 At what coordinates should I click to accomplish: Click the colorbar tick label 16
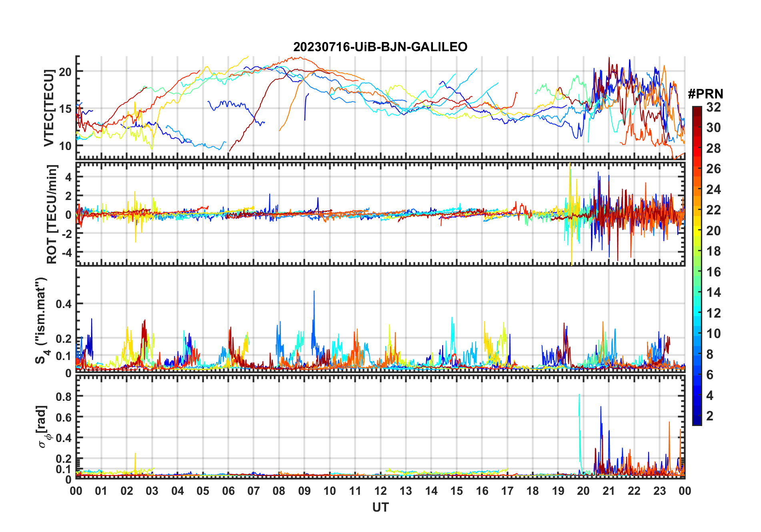pyautogui.click(x=713, y=272)
